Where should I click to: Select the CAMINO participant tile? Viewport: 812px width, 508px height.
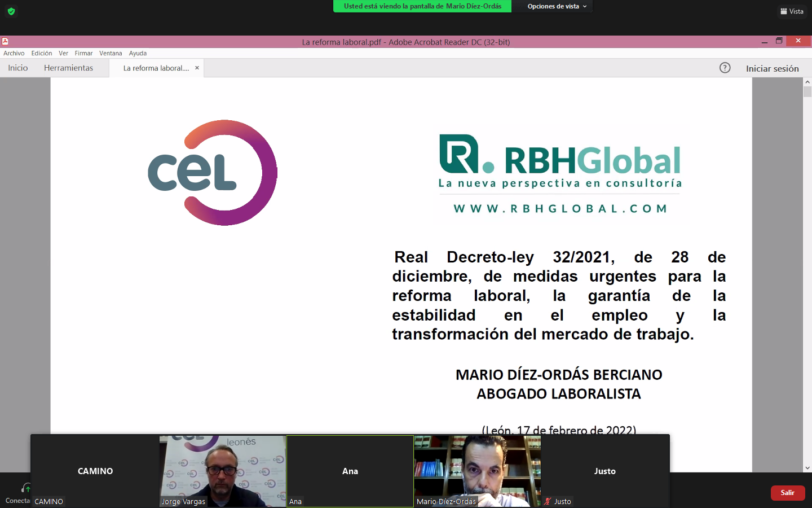[95, 471]
